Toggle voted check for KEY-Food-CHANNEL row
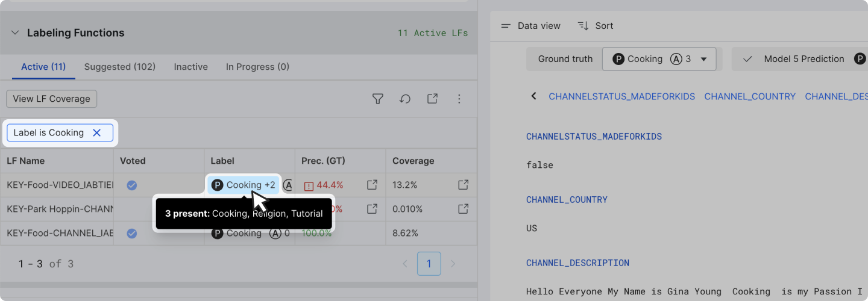 pos(131,233)
